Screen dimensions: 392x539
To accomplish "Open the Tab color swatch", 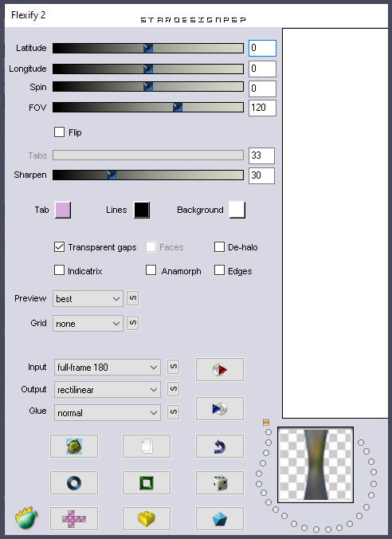I will click(x=63, y=210).
